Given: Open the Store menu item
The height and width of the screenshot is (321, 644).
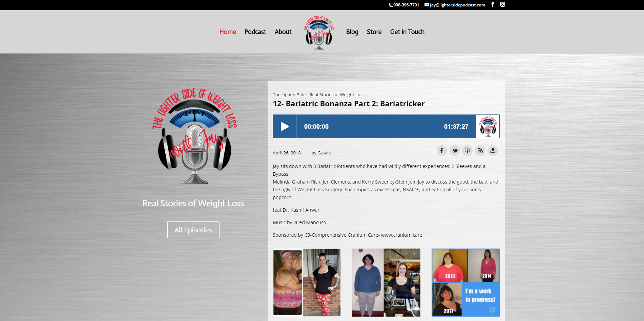Looking at the screenshot, I should 374,32.
